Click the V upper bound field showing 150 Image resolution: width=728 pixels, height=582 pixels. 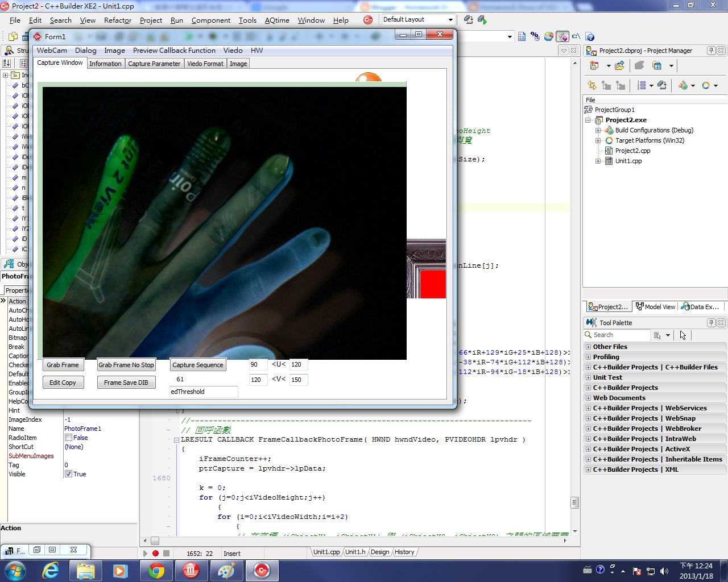tap(299, 380)
